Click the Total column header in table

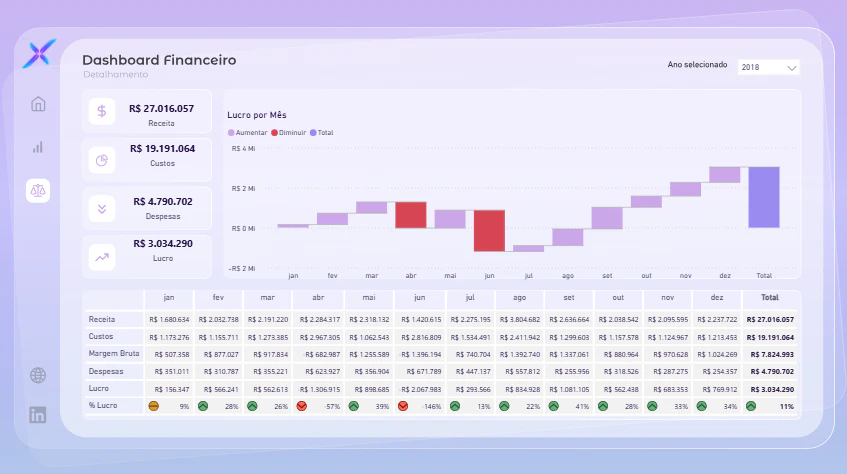[x=770, y=297]
